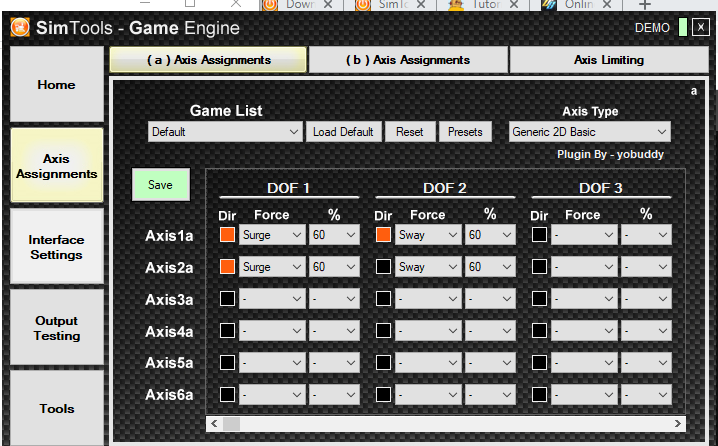Screen dimensions: 718x446
Task: Save the axis assignments
Action: (x=161, y=185)
